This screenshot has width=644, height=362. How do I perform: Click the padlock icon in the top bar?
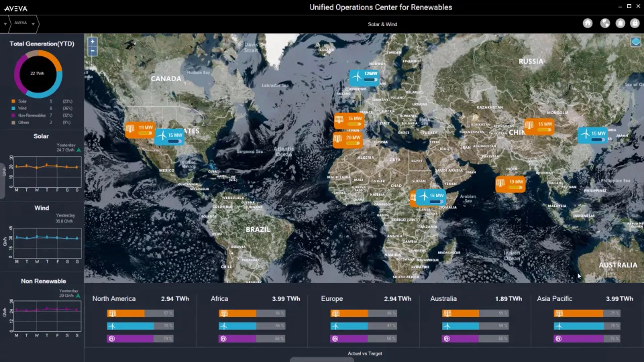pos(636,23)
